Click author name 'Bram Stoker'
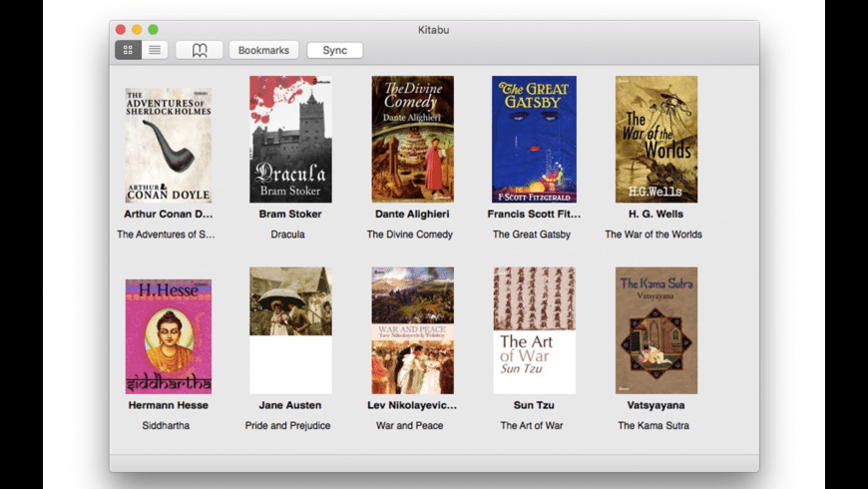 (290, 214)
